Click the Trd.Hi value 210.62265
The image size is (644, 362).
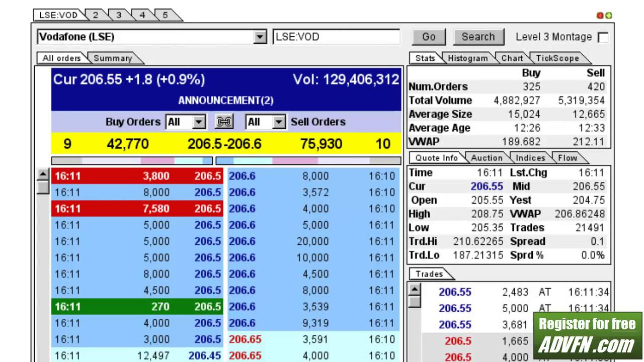[x=478, y=241]
